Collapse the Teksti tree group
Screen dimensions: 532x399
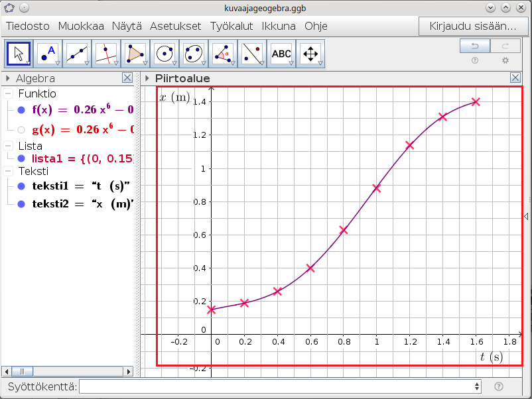(x=9, y=171)
